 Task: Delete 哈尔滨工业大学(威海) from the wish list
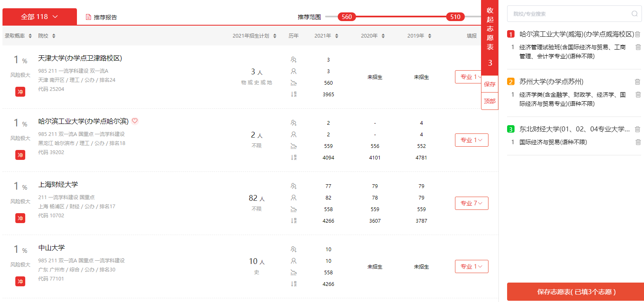(638, 34)
